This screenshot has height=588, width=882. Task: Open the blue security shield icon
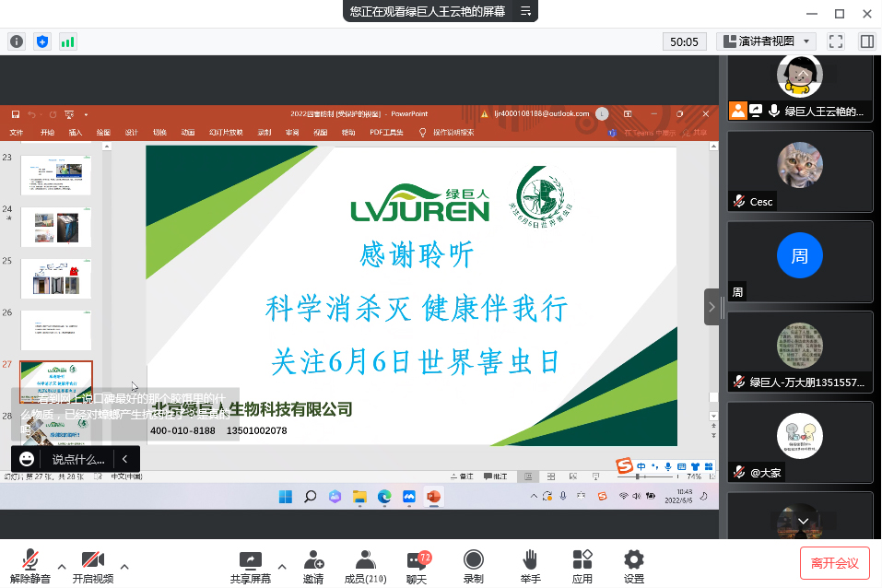(42, 41)
